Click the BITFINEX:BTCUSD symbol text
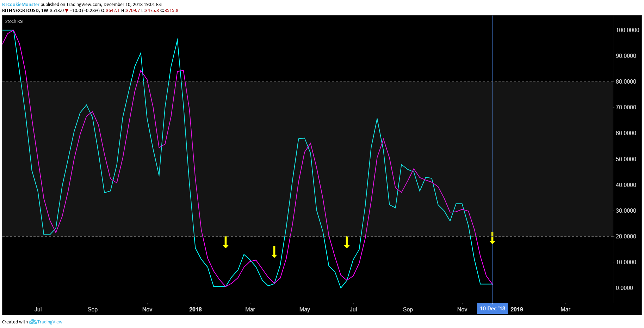The image size is (644, 328). pyautogui.click(x=20, y=11)
